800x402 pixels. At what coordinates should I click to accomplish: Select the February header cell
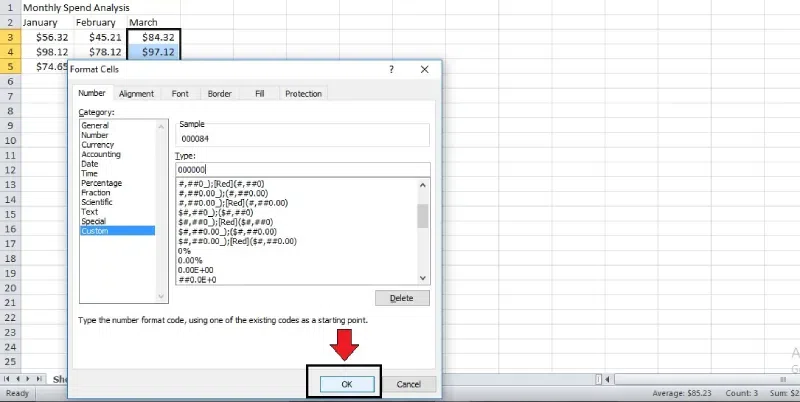101,22
